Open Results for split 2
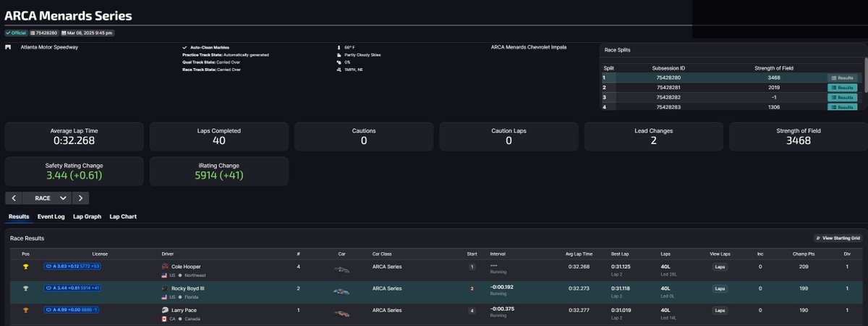This screenshot has width=868, height=326. [842, 88]
